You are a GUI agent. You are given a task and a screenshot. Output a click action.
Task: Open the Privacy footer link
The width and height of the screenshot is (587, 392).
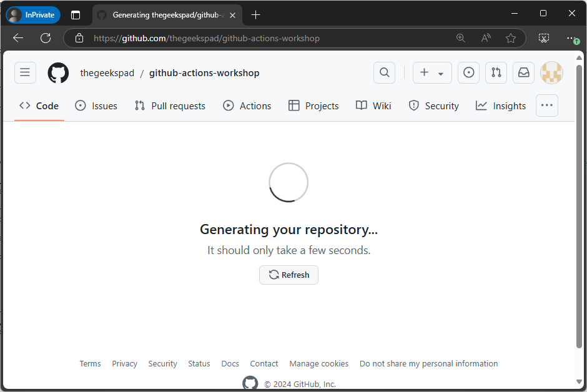pyautogui.click(x=125, y=363)
